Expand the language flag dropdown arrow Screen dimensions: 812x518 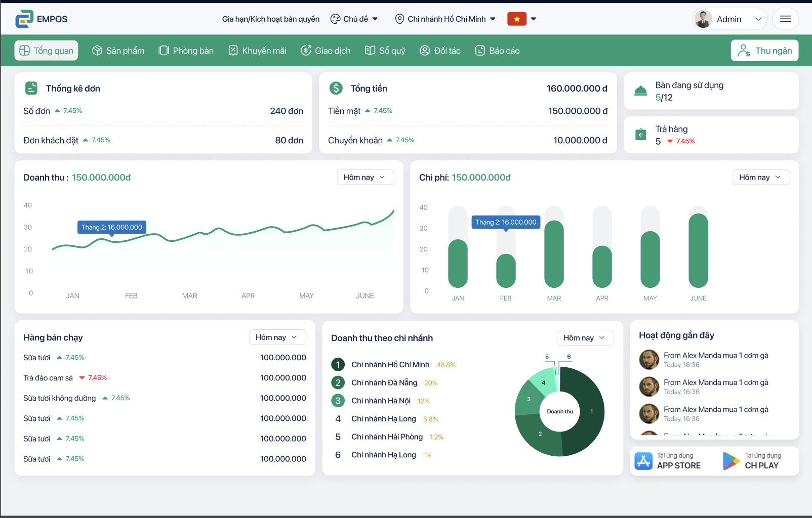click(533, 19)
